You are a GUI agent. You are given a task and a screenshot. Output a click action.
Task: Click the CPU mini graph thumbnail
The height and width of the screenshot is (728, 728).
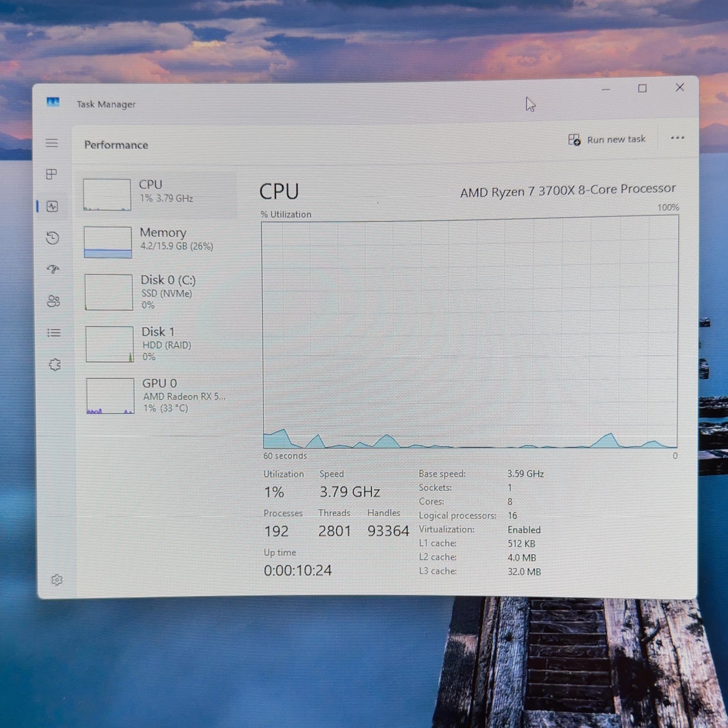pyautogui.click(x=107, y=195)
